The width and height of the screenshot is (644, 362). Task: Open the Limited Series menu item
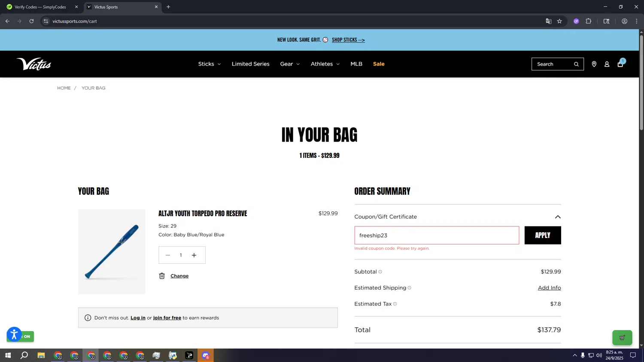click(x=251, y=64)
